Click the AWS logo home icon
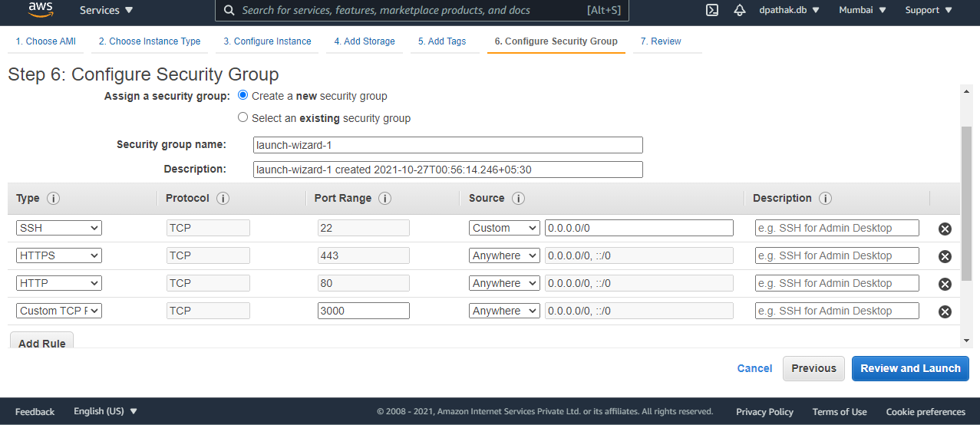980x425 pixels. pyautogui.click(x=40, y=10)
